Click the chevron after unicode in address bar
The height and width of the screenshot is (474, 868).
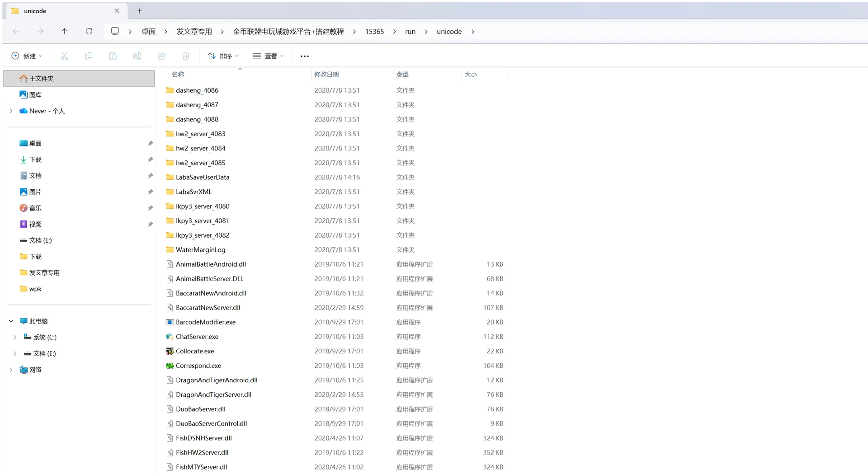click(x=473, y=31)
